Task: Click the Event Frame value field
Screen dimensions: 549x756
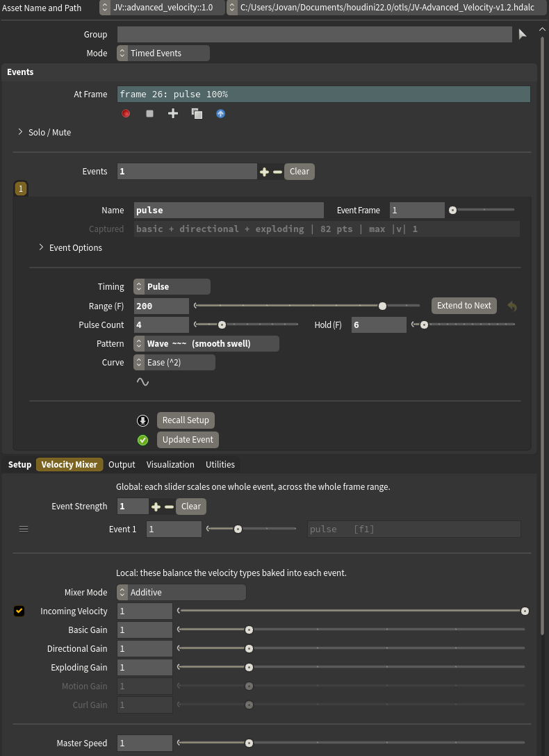Action: click(417, 211)
